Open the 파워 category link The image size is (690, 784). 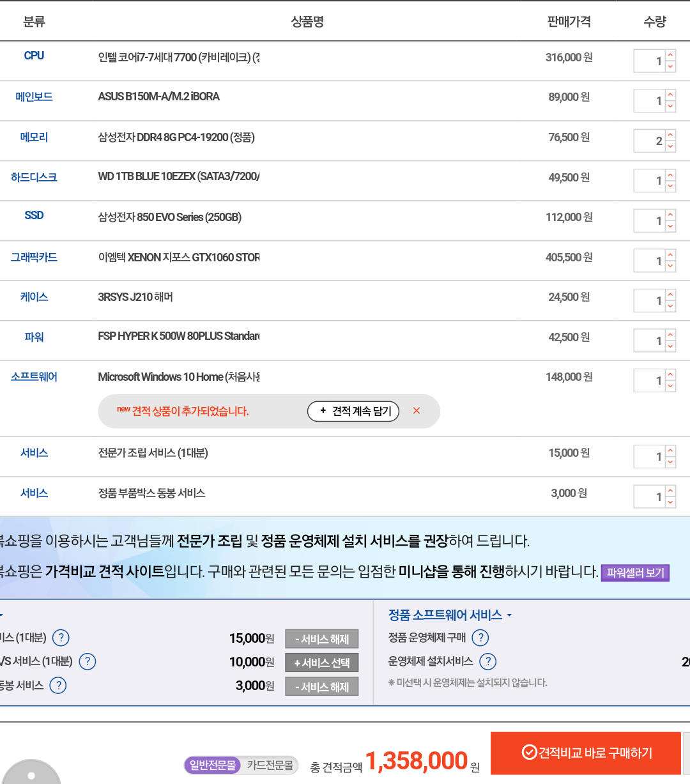[x=34, y=337]
